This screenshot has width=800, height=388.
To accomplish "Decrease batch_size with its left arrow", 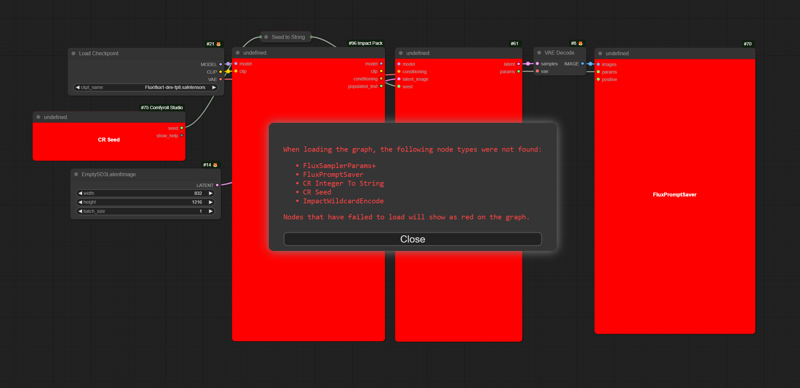I will point(80,211).
